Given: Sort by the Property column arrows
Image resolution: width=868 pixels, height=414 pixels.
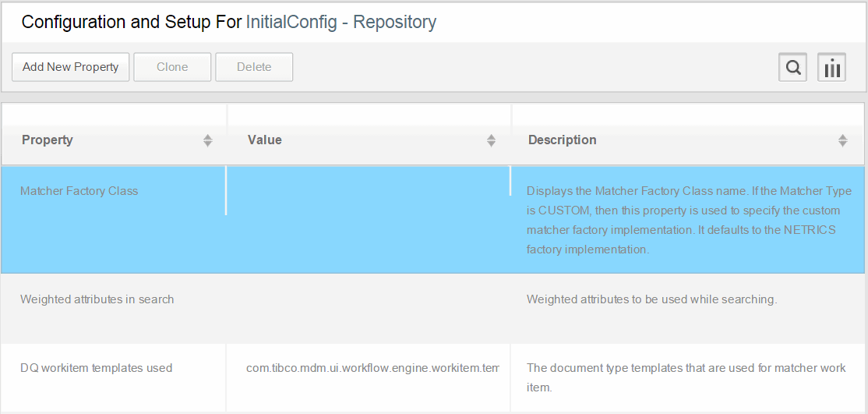Looking at the screenshot, I should point(207,141).
